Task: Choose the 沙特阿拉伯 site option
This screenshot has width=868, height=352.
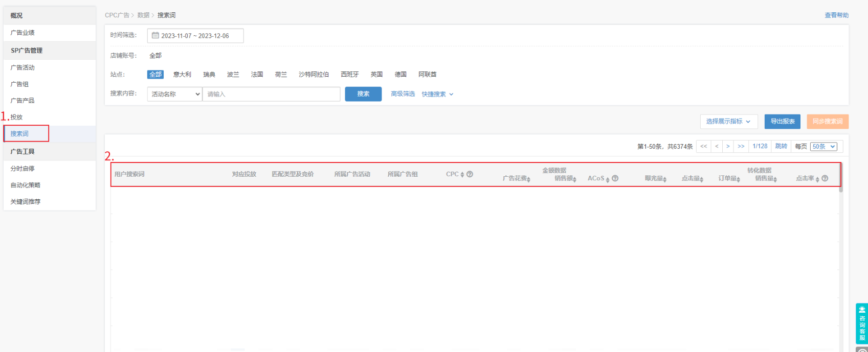Action: pos(314,75)
